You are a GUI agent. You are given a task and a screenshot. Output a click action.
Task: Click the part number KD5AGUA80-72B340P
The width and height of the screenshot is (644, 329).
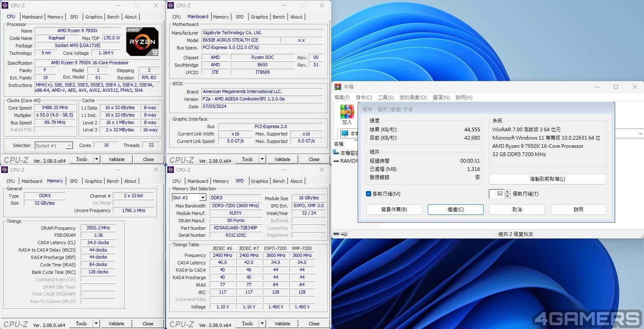236,228
